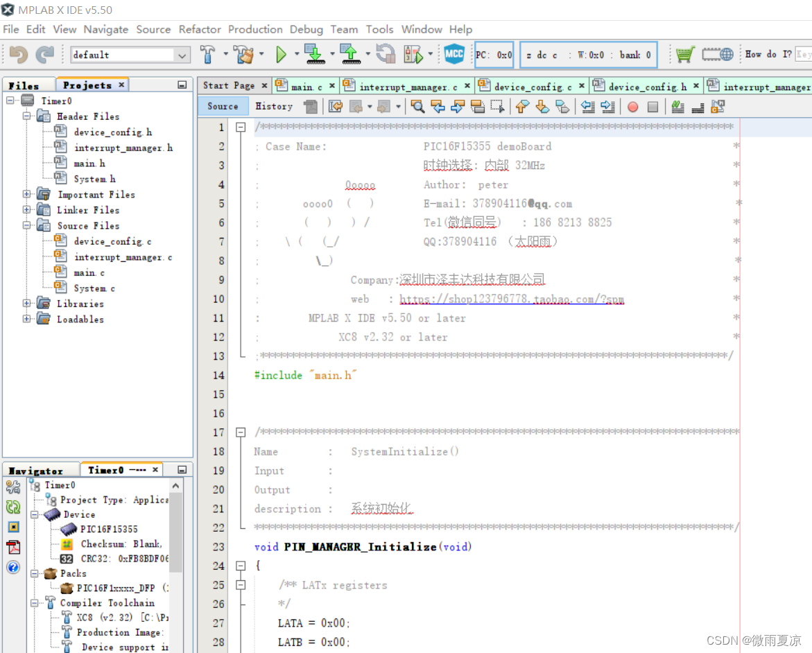Collapse the Device node in dashboard
The height and width of the screenshot is (653, 812).
click(34, 515)
